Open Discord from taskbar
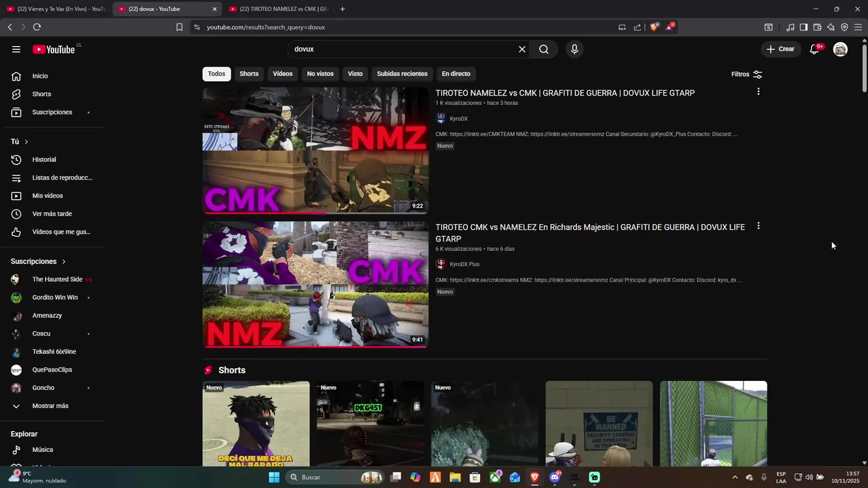The height and width of the screenshot is (488, 868). point(555,477)
